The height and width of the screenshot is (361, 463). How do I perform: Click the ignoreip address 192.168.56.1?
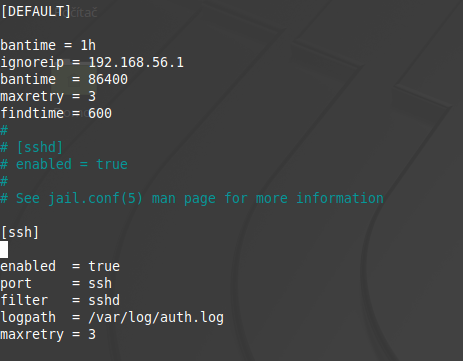(136, 62)
